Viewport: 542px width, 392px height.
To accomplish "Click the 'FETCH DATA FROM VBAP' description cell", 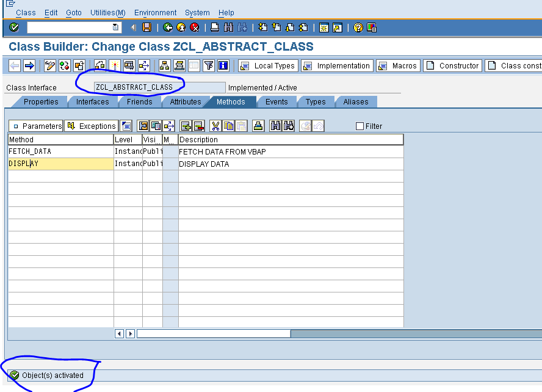I will coord(291,151).
